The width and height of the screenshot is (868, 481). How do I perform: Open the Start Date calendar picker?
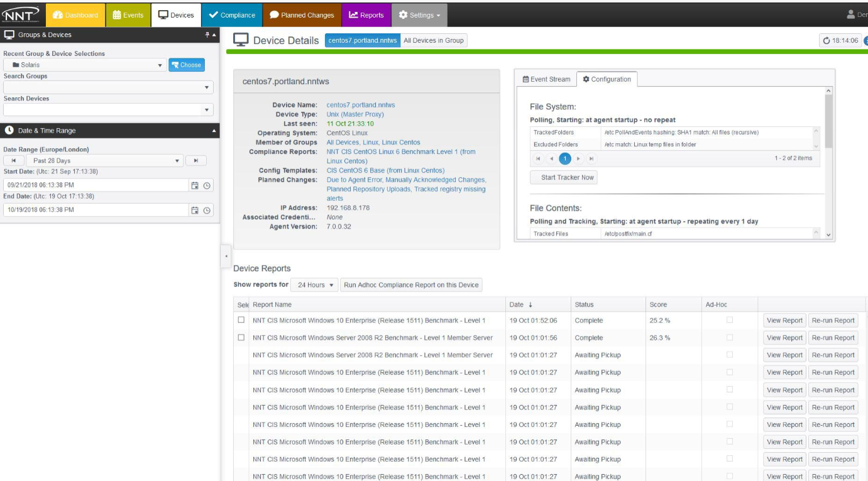pyautogui.click(x=195, y=185)
